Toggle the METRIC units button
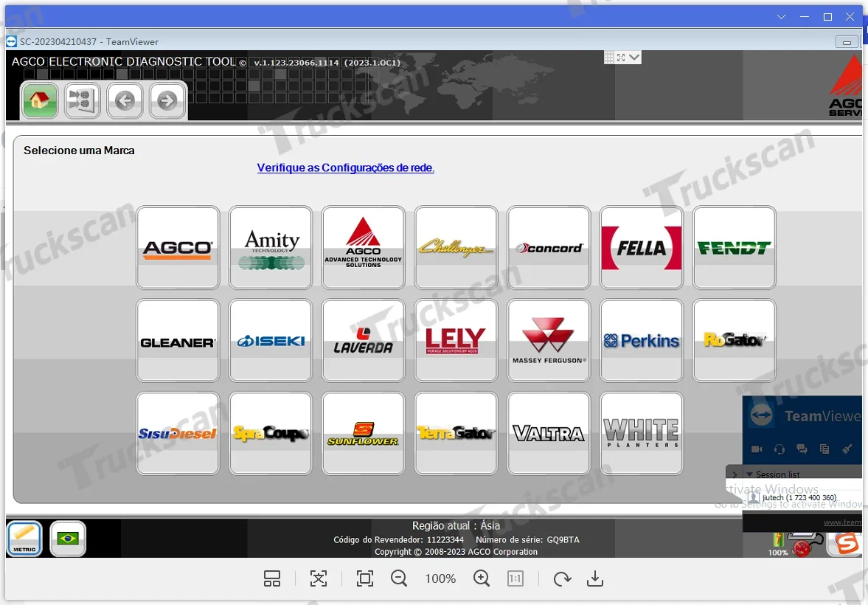 pyautogui.click(x=24, y=539)
